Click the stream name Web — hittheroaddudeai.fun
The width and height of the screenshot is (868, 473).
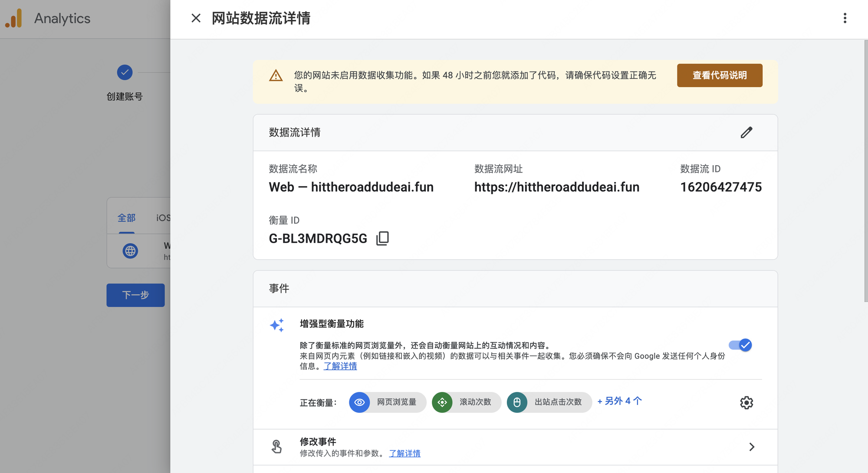pyautogui.click(x=351, y=187)
